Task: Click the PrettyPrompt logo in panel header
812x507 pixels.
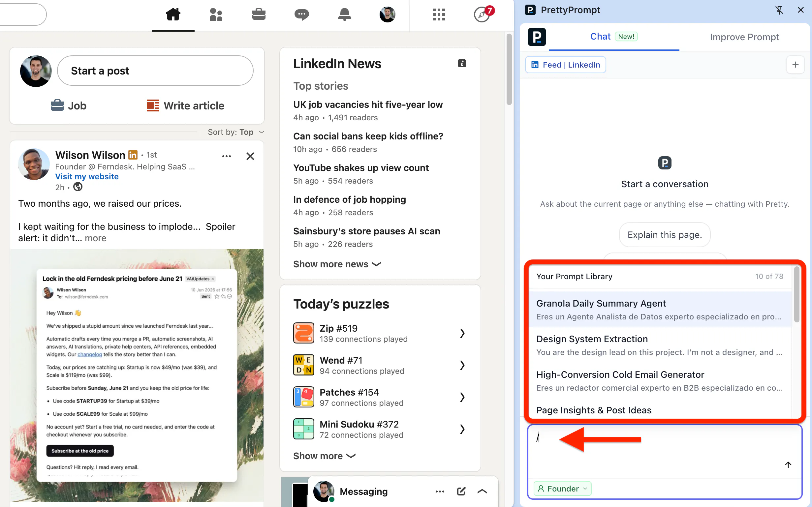Action: pyautogui.click(x=537, y=37)
